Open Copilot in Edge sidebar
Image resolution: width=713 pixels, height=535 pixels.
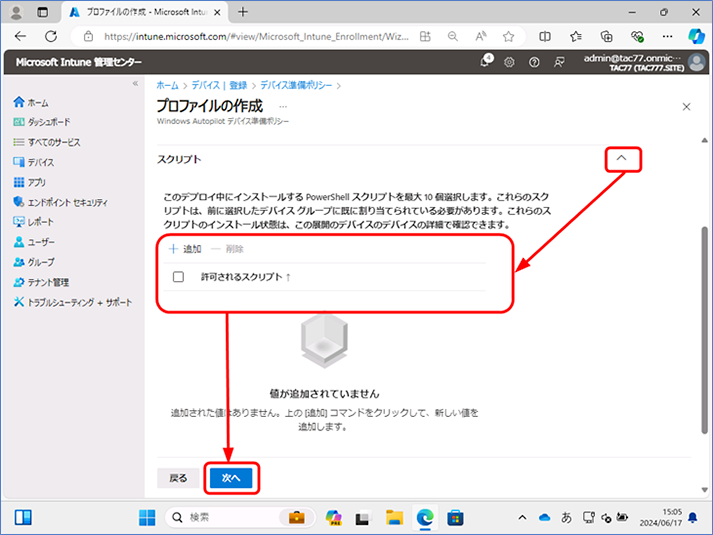[x=696, y=36]
